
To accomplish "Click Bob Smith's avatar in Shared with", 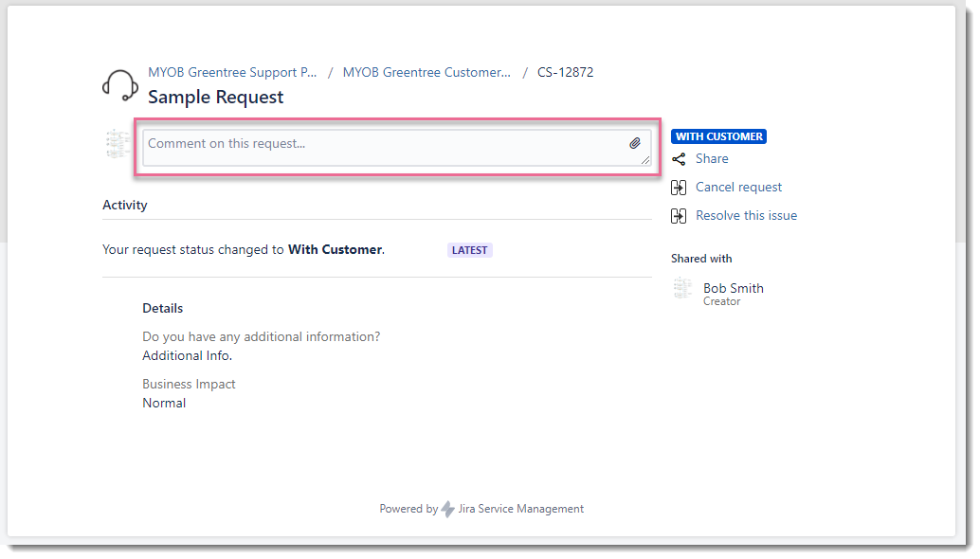I will [682, 289].
